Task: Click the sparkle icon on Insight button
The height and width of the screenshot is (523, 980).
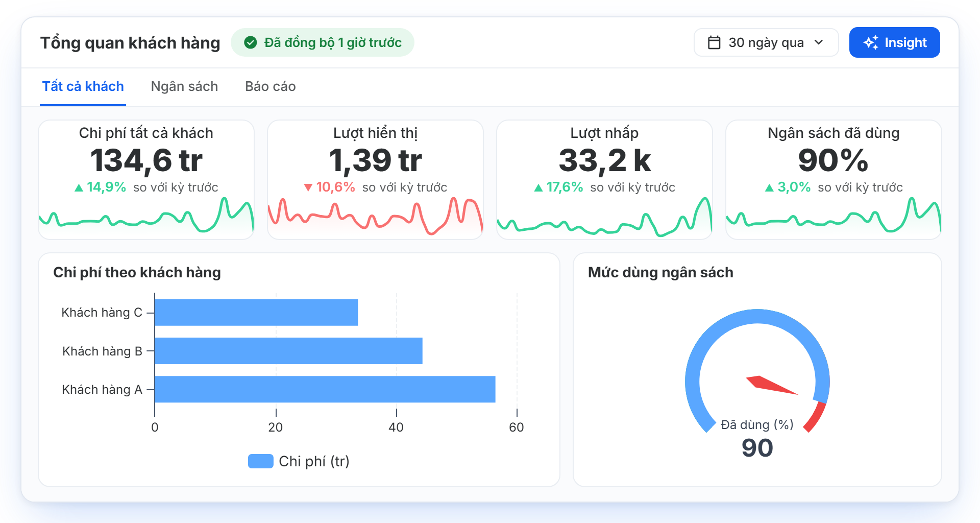Action: (x=871, y=42)
